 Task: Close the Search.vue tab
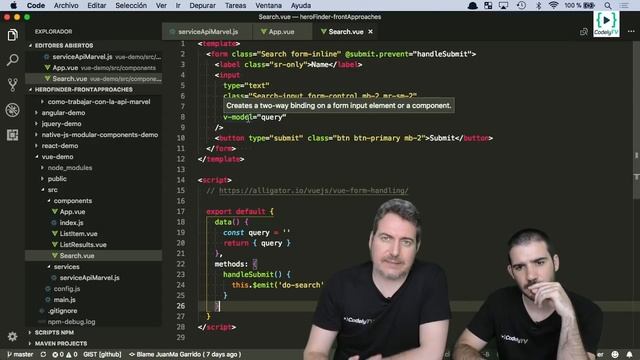tap(370, 31)
